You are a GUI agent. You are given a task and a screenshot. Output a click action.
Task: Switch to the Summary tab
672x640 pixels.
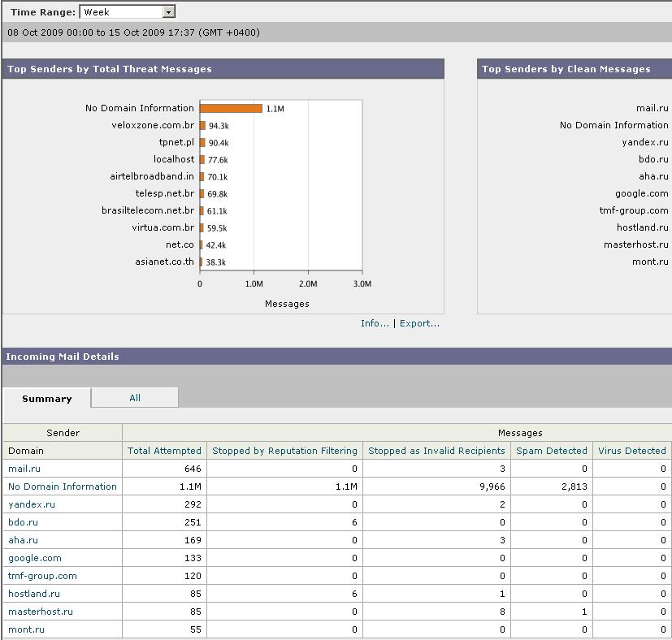[46, 399]
